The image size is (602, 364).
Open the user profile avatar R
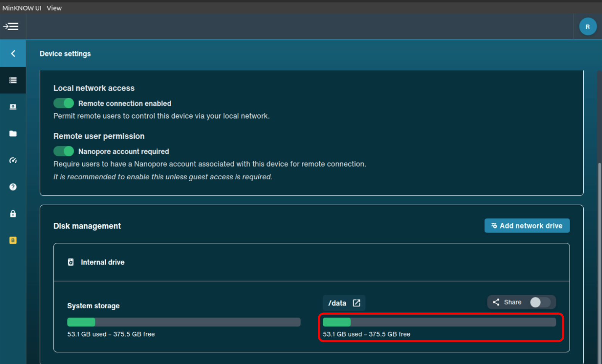click(588, 27)
